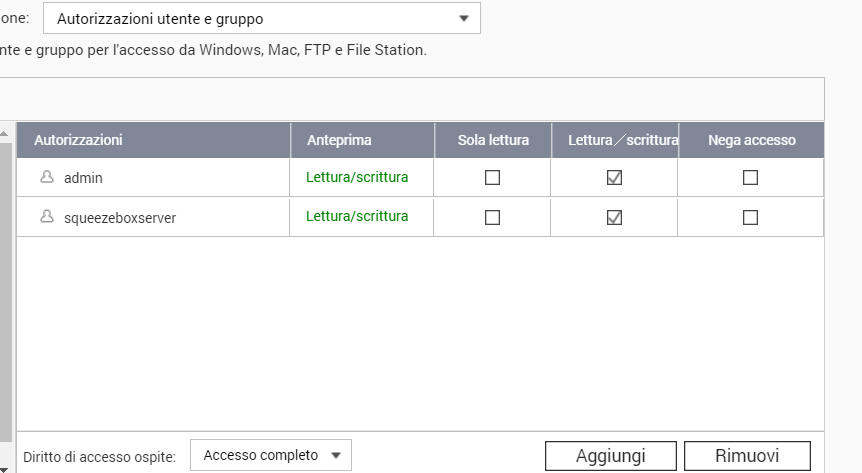Click the squeezeboxserver user icon
Screen dimensions: 862x473
coord(46,217)
